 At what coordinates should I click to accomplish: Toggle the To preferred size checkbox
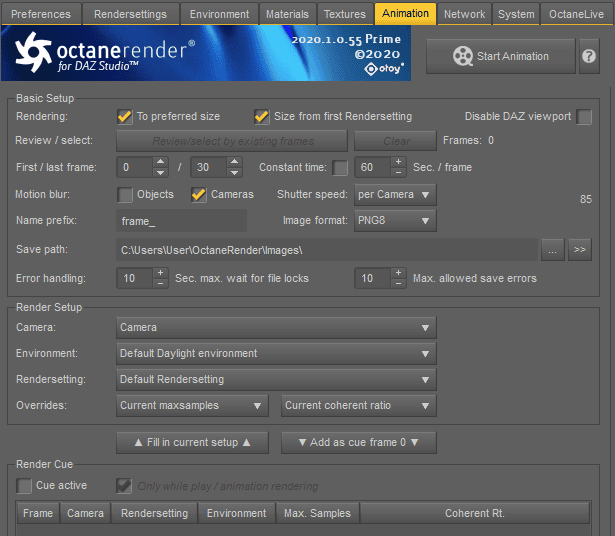coord(125,117)
